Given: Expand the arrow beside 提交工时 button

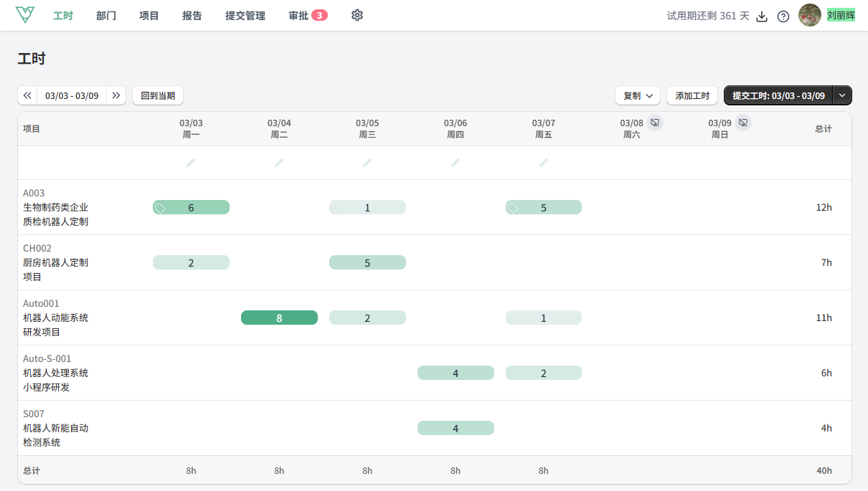Looking at the screenshot, I should tap(842, 95).
